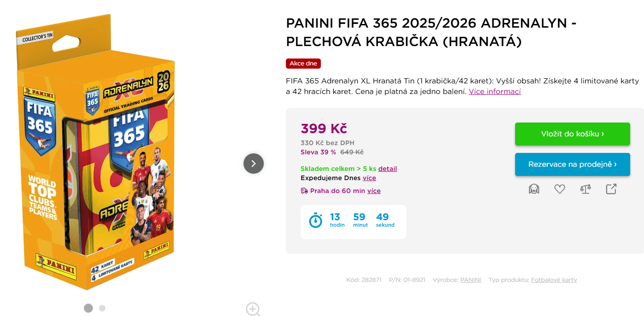Open image zoom with magnifier icon
The width and height of the screenshot is (644, 316).
coord(252,309)
